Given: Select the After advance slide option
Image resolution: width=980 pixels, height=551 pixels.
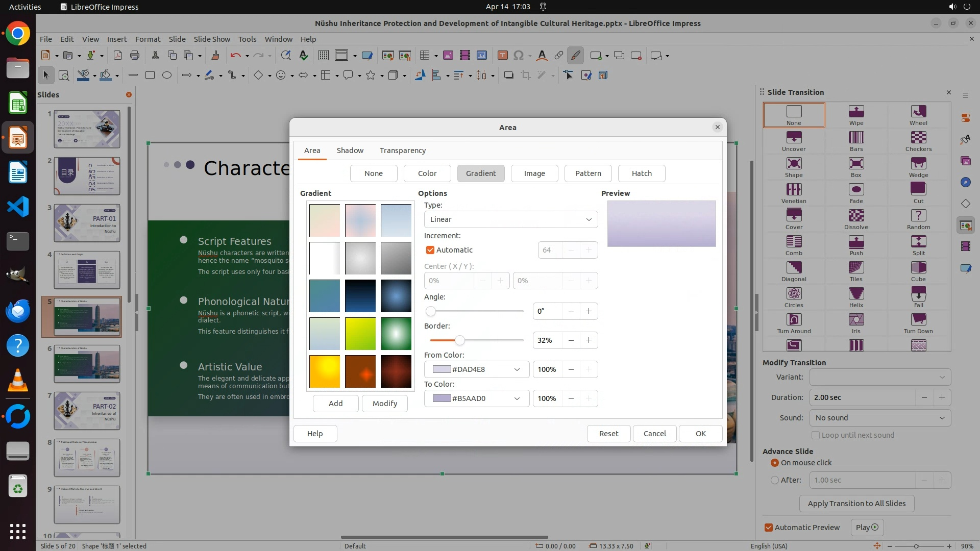Looking at the screenshot, I should 775,480.
